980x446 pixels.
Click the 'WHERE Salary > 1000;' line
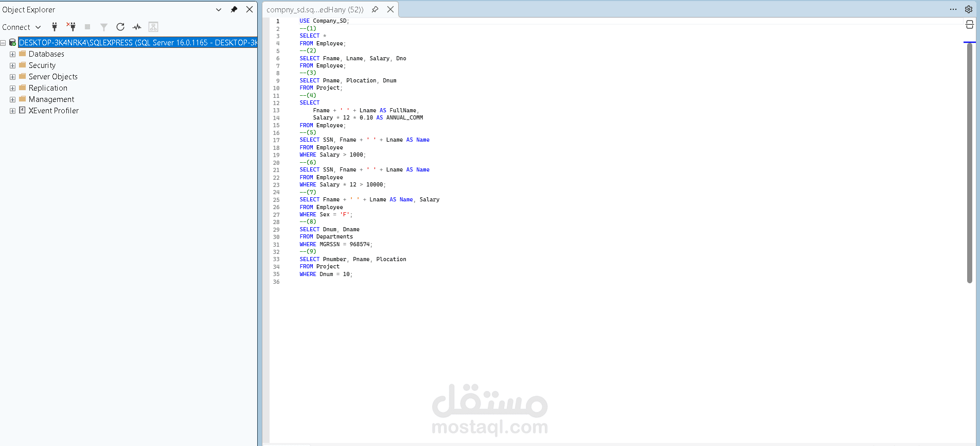(x=333, y=155)
